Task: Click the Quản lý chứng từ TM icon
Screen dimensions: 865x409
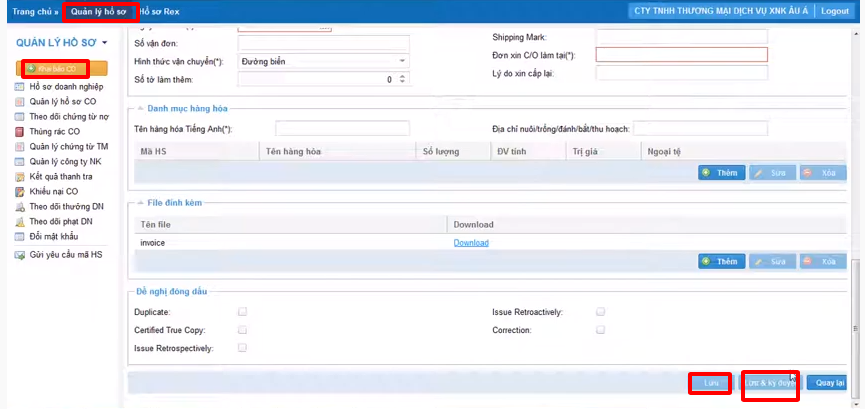Action: click(20, 147)
